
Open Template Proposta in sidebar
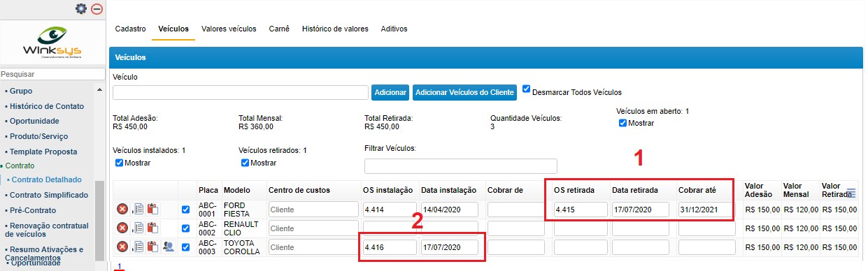43,152
